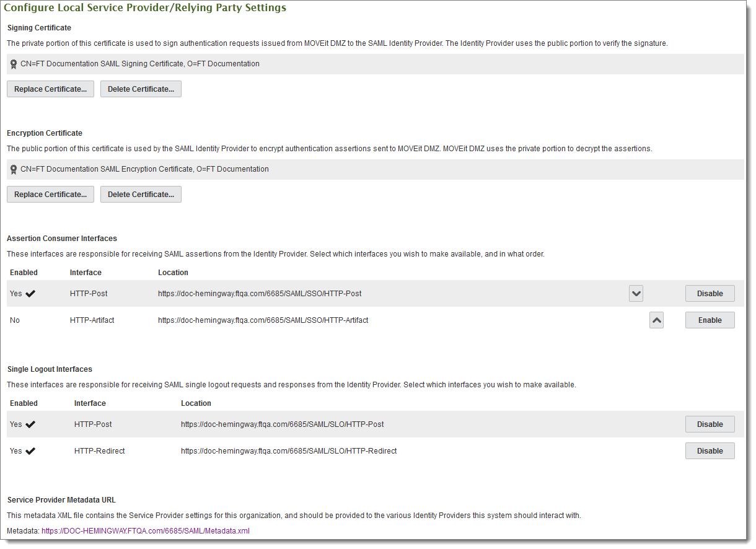756x549 pixels.
Task: Delete the signing certificate
Action: tap(141, 89)
